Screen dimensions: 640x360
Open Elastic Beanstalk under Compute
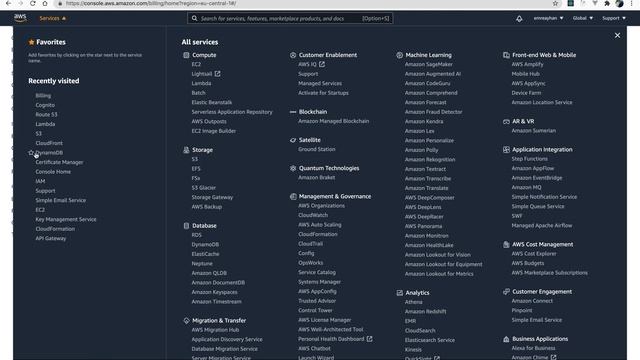pos(212,102)
